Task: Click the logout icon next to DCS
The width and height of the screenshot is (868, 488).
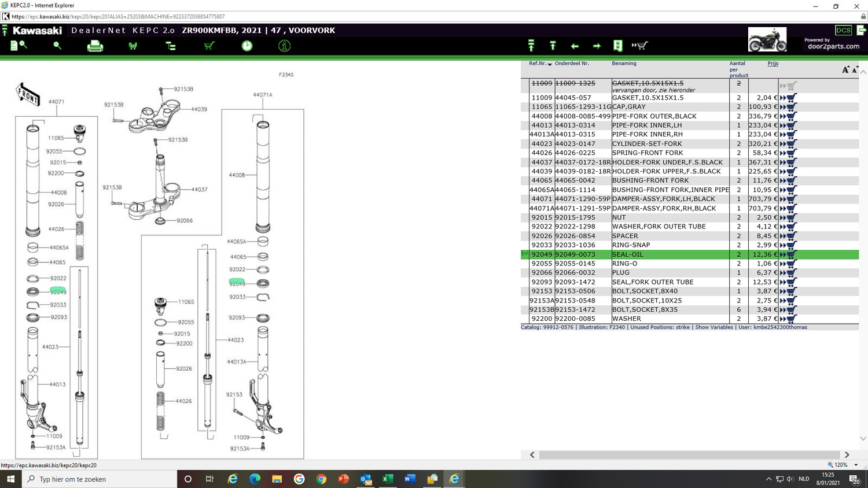Action: pyautogui.click(x=862, y=30)
